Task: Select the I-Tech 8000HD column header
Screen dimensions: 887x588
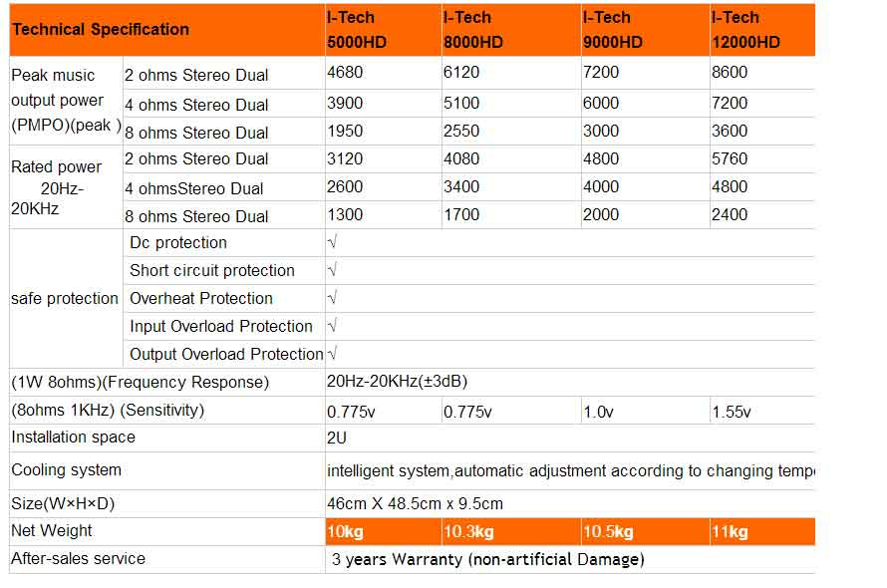Action: click(511, 30)
